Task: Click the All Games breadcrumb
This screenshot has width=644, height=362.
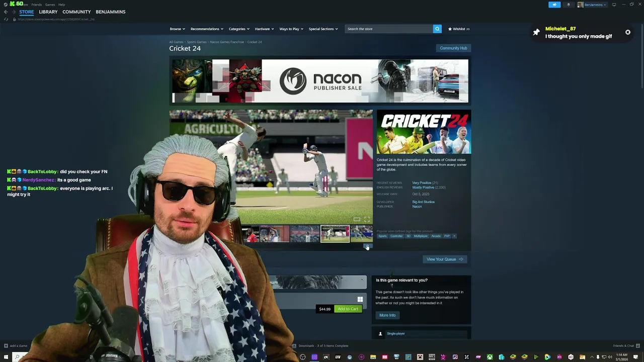Action: click(x=176, y=42)
